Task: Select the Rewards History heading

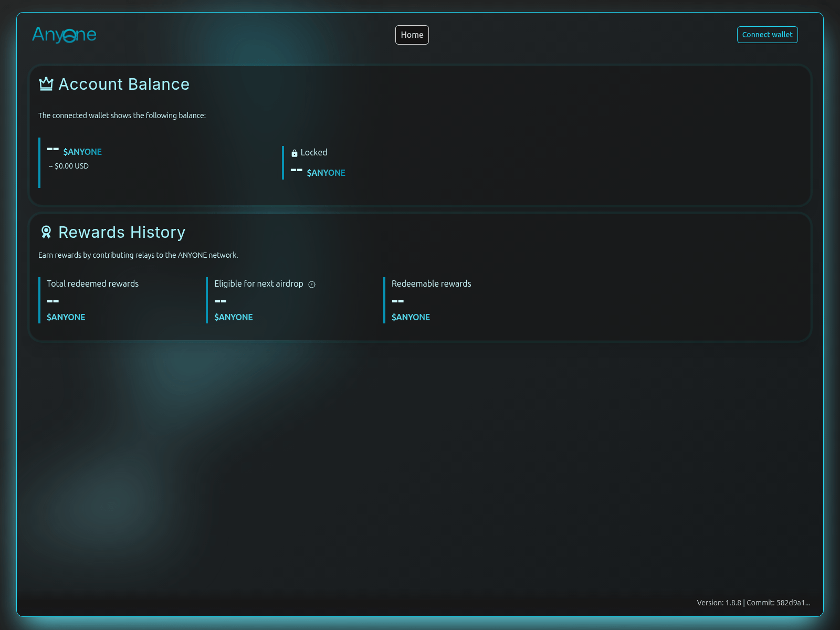Action: (122, 233)
